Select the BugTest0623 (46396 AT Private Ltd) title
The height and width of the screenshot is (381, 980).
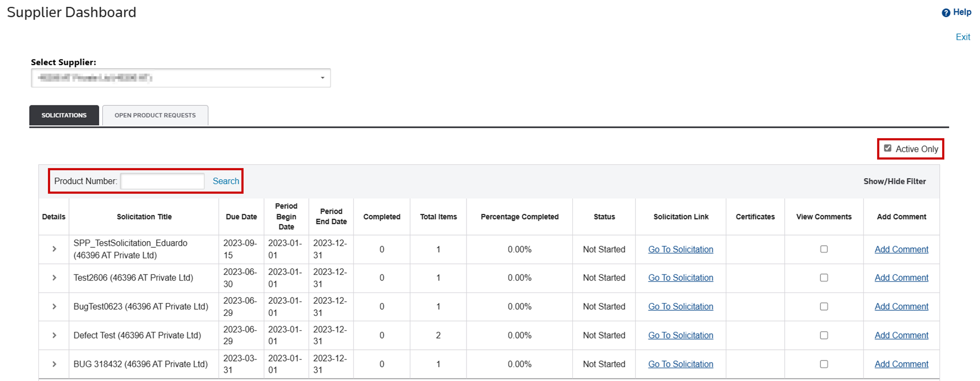coord(141,306)
